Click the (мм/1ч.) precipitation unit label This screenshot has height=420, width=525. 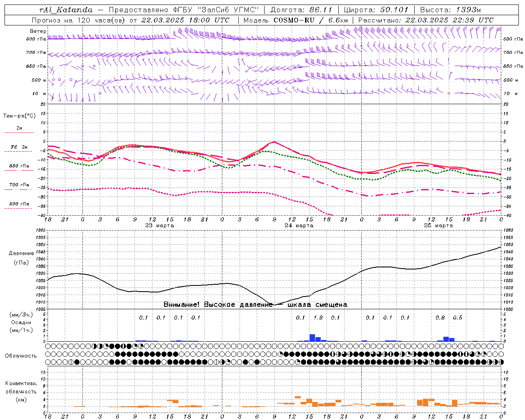tap(21, 330)
